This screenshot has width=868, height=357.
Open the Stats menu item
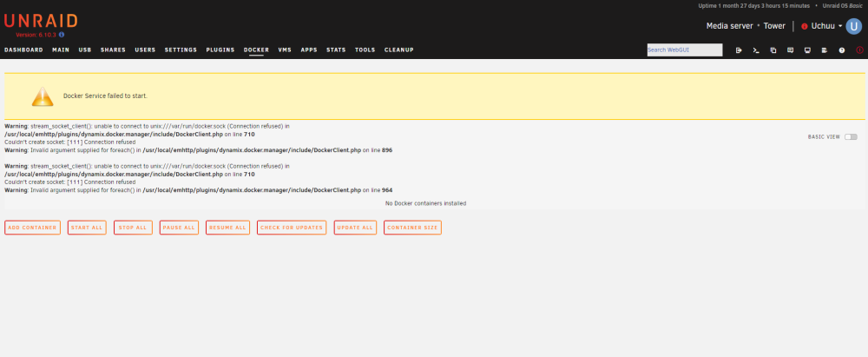[x=336, y=50]
